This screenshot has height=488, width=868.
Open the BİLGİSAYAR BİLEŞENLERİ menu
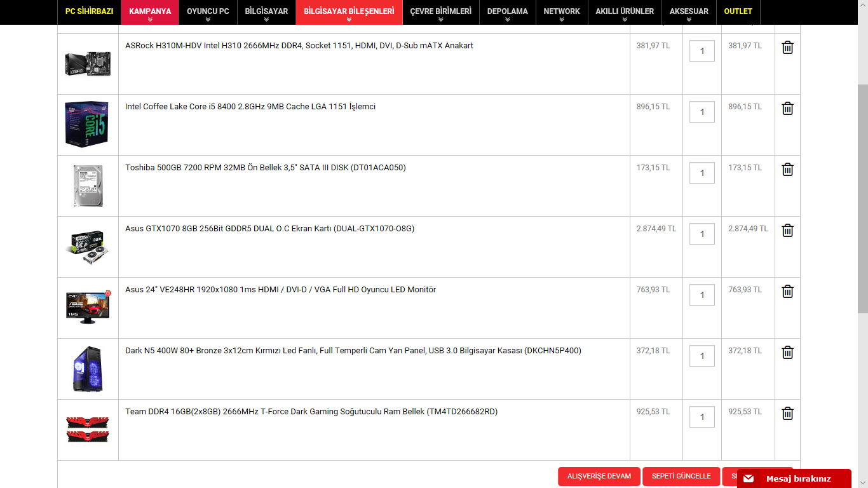click(x=349, y=12)
